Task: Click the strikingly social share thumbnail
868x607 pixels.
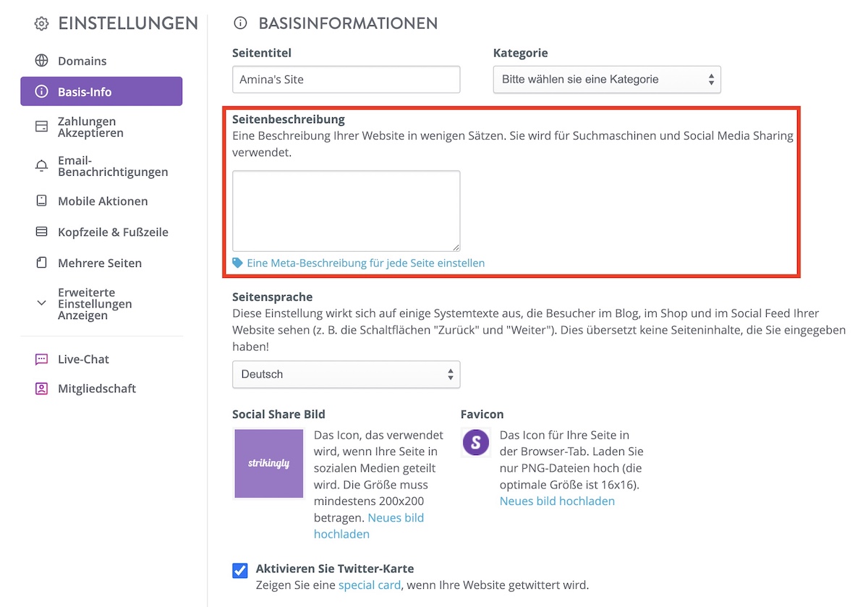Action: [x=269, y=464]
